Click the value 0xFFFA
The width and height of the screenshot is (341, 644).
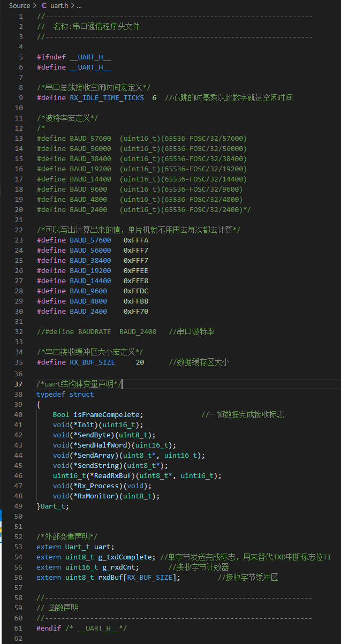(x=136, y=240)
